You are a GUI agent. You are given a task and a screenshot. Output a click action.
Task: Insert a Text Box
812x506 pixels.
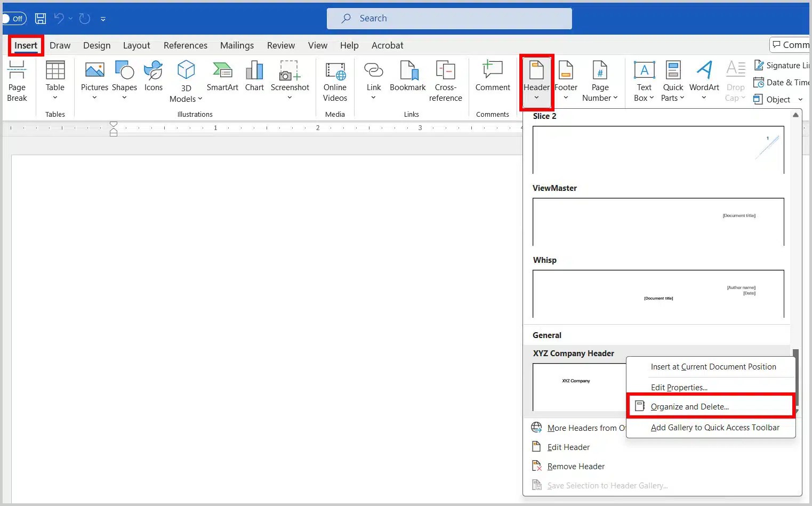644,81
